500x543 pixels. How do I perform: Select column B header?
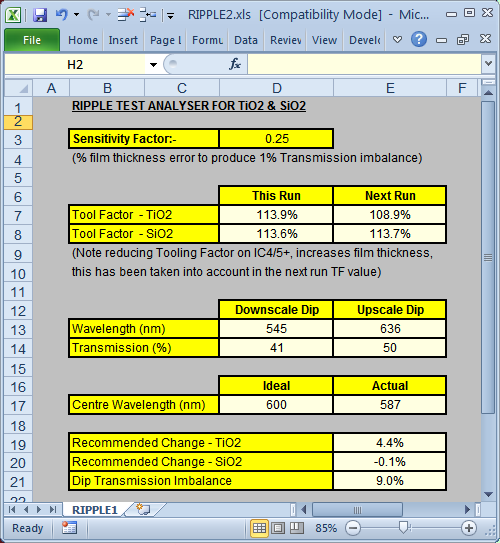click(107, 88)
